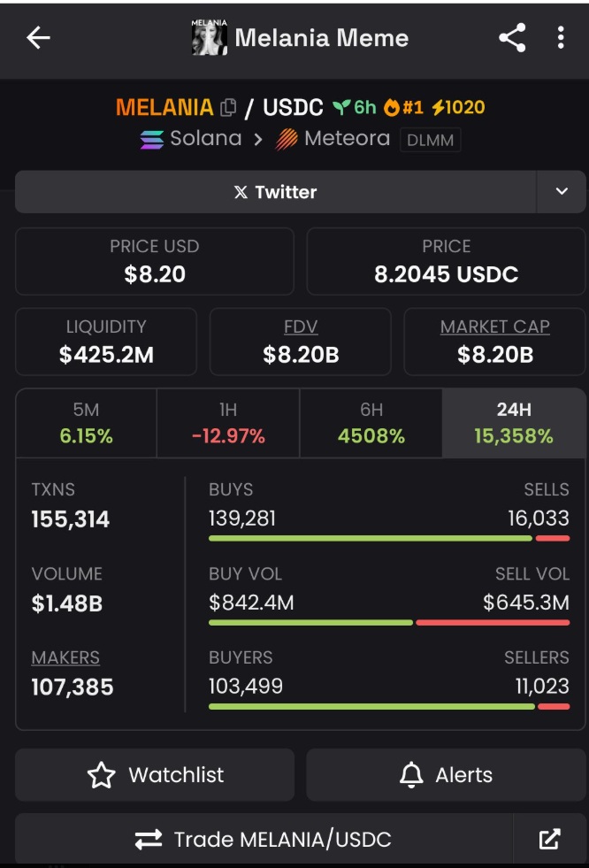589x868 pixels.
Task: Click the #1 trending fire badge
Action: pos(404,108)
